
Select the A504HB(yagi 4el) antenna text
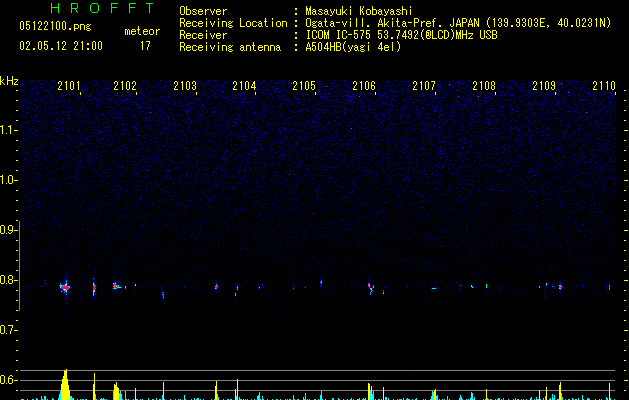pos(353,47)
